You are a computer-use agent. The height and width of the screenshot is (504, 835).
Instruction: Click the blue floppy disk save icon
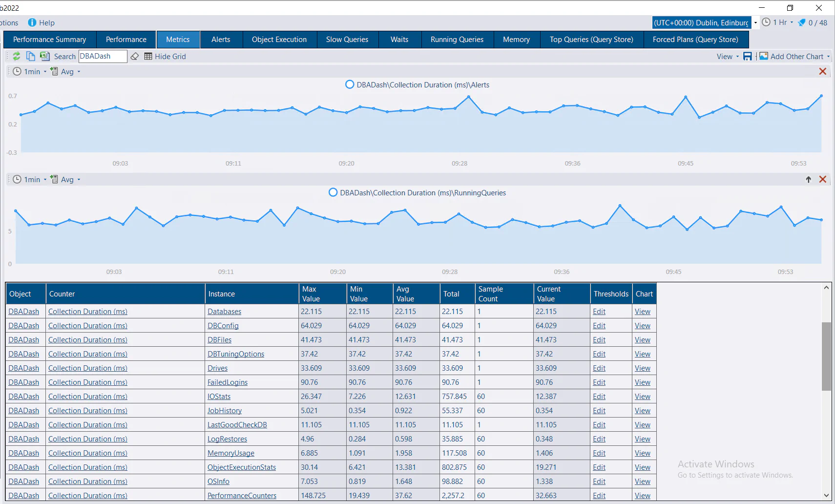tap(747, 57)
